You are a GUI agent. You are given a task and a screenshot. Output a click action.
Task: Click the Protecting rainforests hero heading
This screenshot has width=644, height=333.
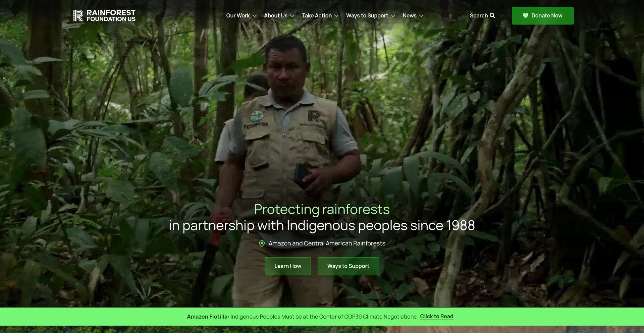tap(322, 209)
